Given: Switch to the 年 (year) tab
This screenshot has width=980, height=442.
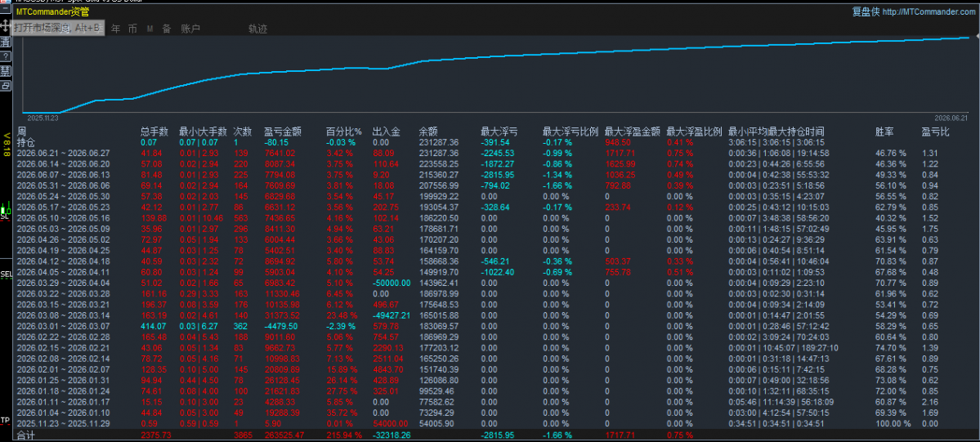Looking at the screenshot, I should pos(115,28).
